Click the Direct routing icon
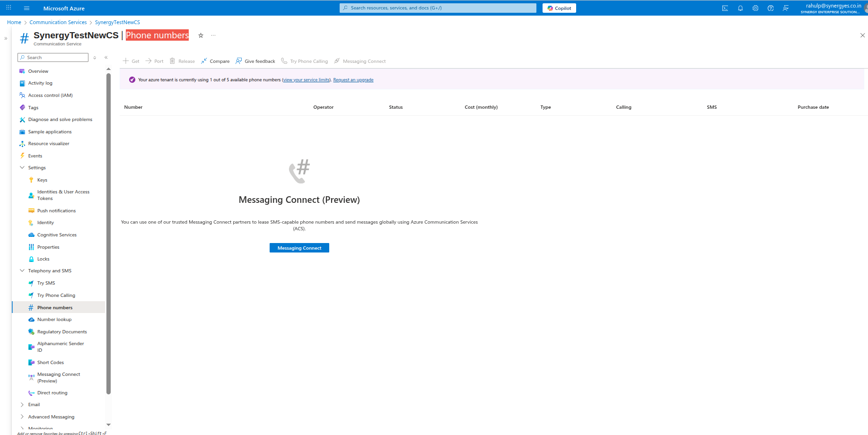The width and height of the screenshot is (868, 435). [31, 392]
